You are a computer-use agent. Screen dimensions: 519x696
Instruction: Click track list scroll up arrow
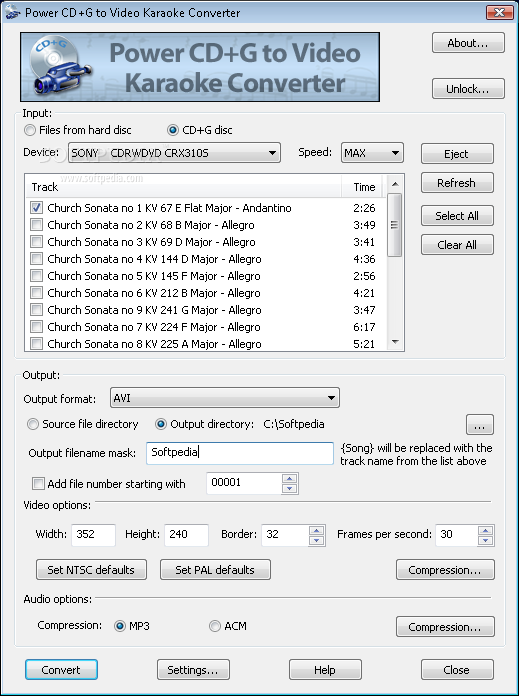pyautogui.click(x=395, y=183)
